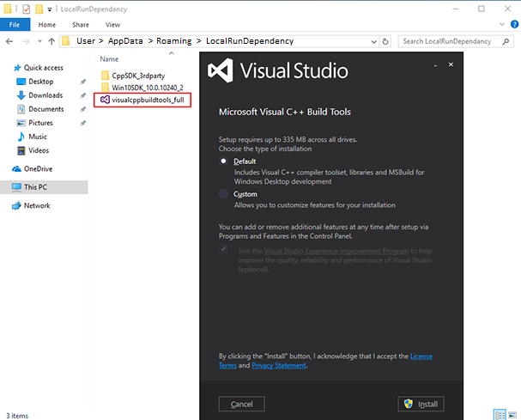Open the Privacy Statement link

point(279,365)
